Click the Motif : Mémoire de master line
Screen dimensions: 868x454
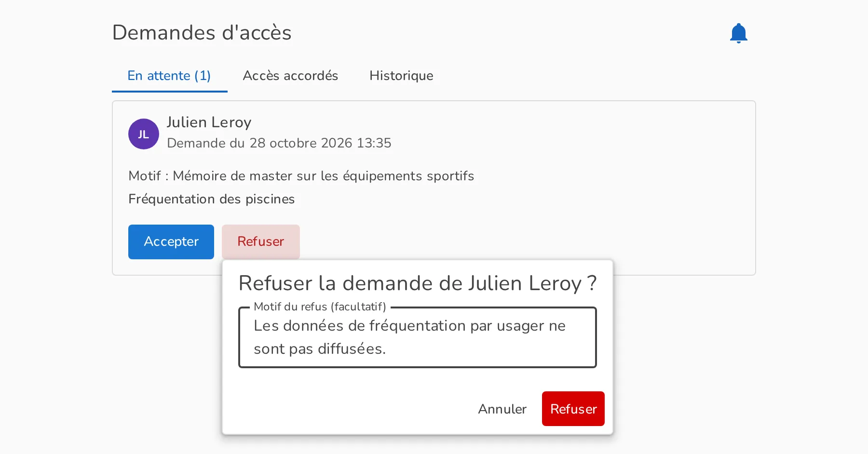pos(301,176)
